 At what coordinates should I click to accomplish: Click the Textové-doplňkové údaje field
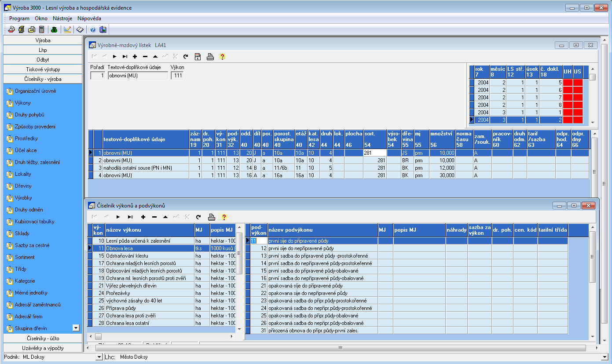tap(138, 76)
